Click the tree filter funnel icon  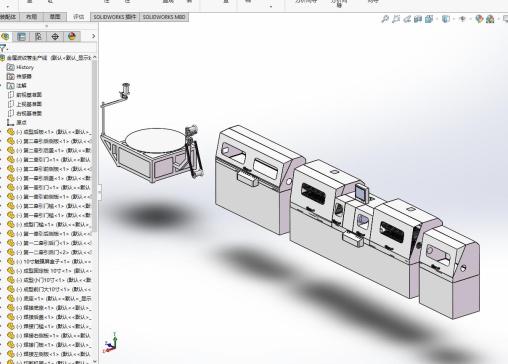click(x=3, y=47)
